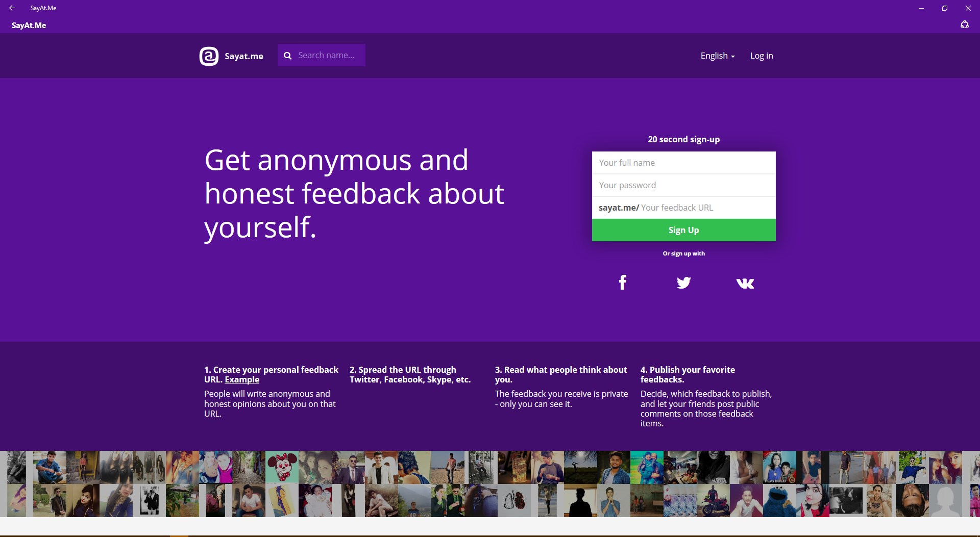
Task: Click the Sayat.me @ logo icon
Action: pyautogui.click(x=209, y=56)
